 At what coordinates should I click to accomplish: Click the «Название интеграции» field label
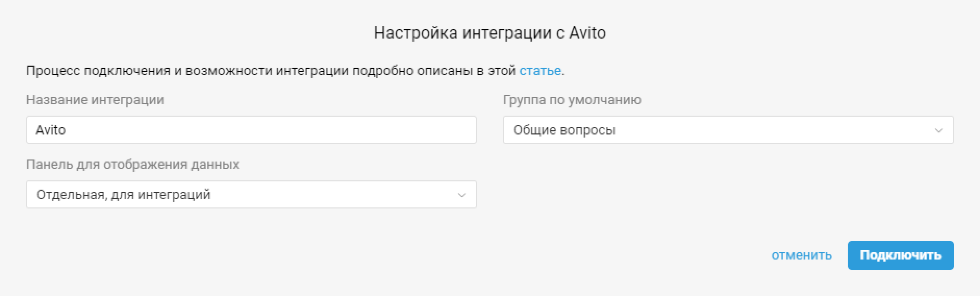tap(95, 100)
